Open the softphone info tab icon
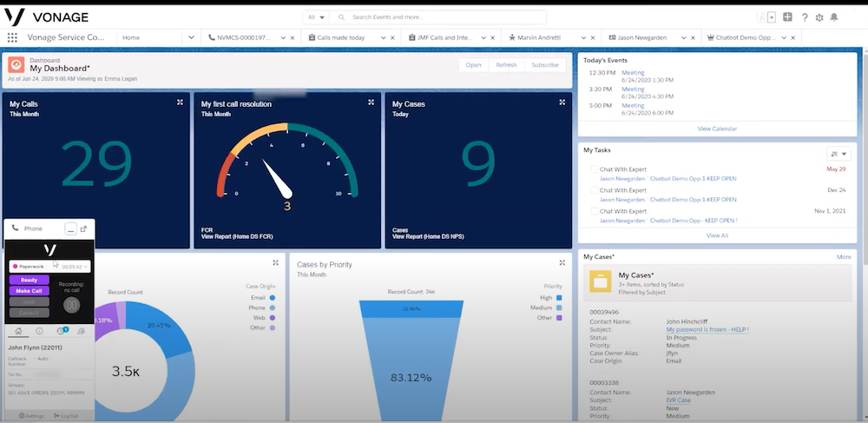Viewport: 868px width, 423px height. point(39,331)
